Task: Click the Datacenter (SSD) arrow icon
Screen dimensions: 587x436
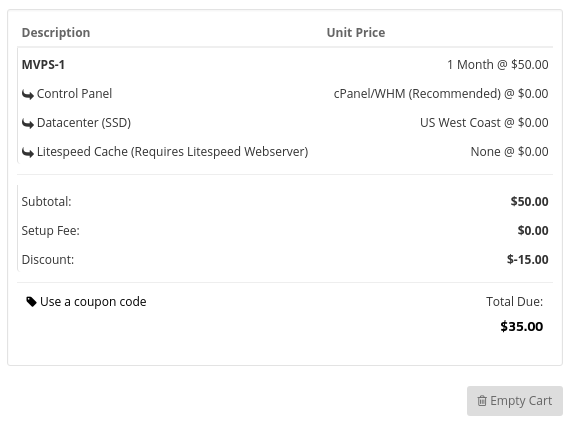Action: click(x=28, y=123)
